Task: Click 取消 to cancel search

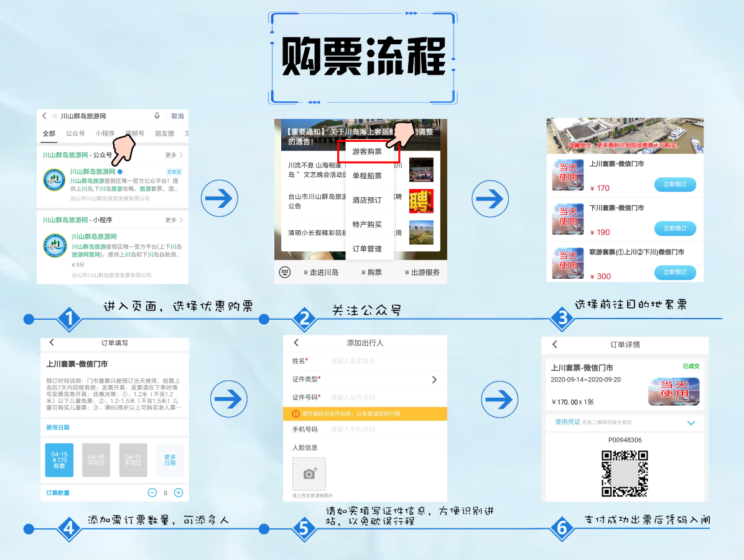Action: pos(177,116)
